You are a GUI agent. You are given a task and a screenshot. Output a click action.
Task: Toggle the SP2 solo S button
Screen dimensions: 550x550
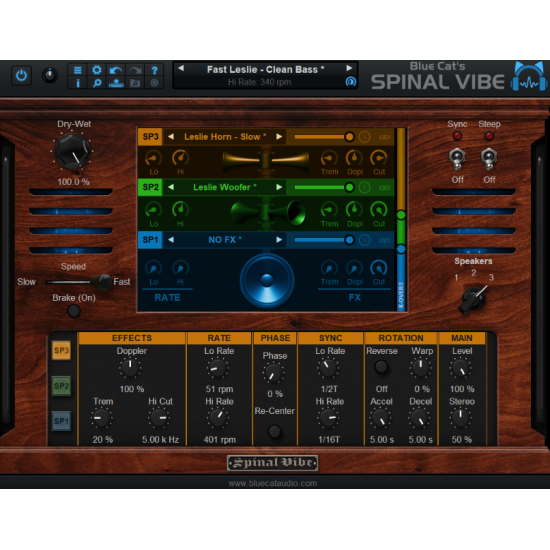pos(365,187)
